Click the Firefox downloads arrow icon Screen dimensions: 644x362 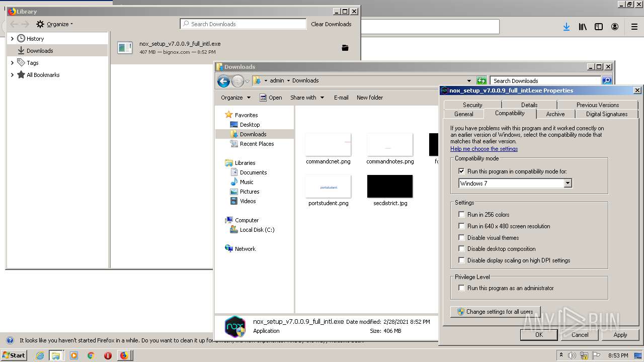coord(567,27)
